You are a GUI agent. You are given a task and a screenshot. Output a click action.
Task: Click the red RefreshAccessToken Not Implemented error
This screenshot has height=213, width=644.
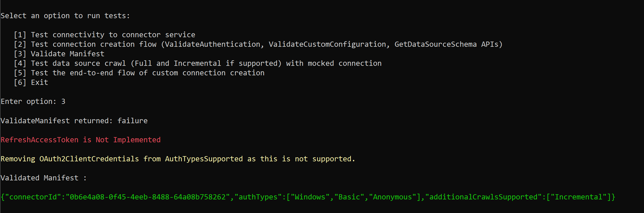coord(81,140)
